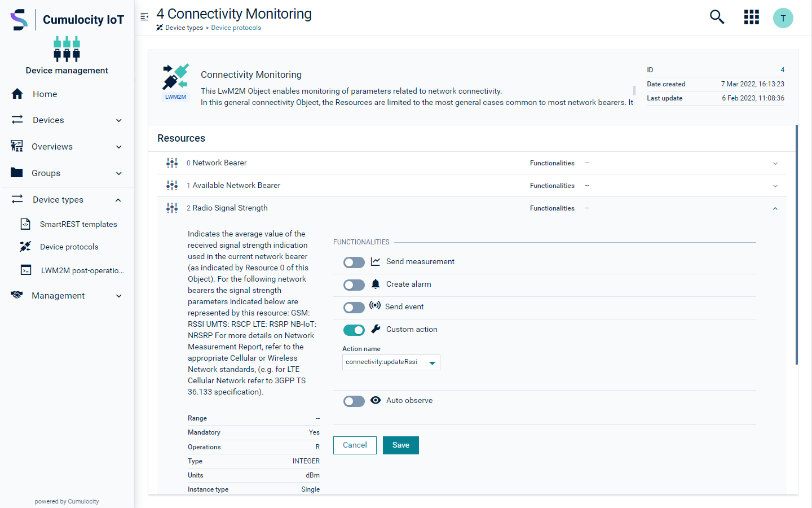Click the Device management plug icon
This screenshot has width=812, height=508.
(x=67, y=49)
